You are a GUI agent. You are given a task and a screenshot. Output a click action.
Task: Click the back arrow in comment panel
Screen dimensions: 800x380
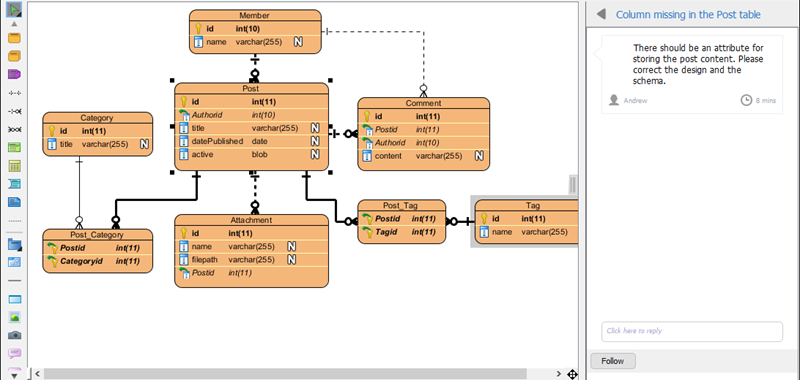pos(602,14)
